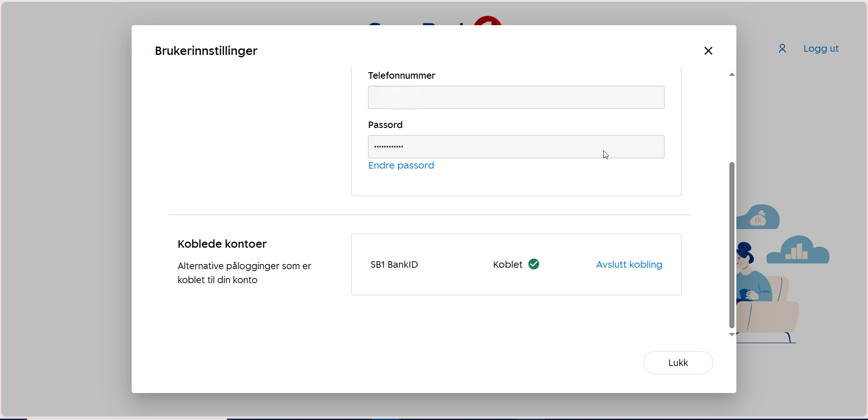The width and height of the screenshot is (868, 420).
Task: Click the SB1 BankID account label
Action: 394,264
